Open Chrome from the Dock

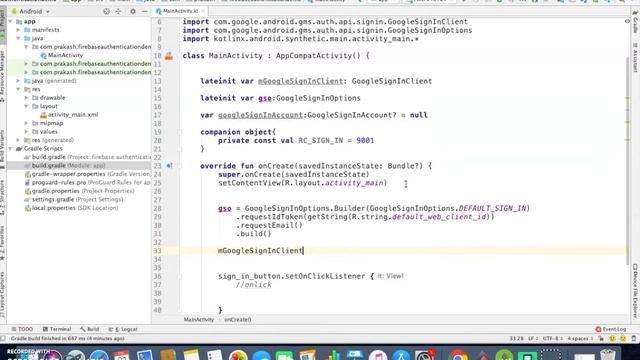tap(458, 354)
